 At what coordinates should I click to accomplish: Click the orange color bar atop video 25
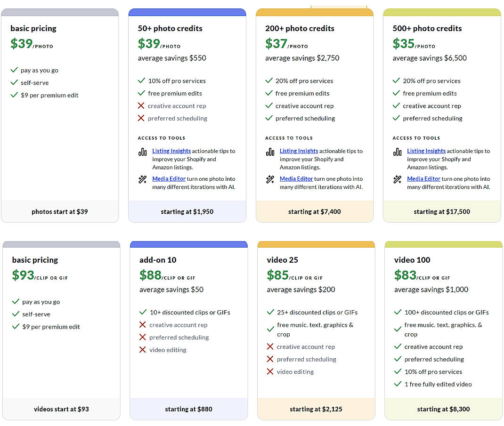click(316, 243)
